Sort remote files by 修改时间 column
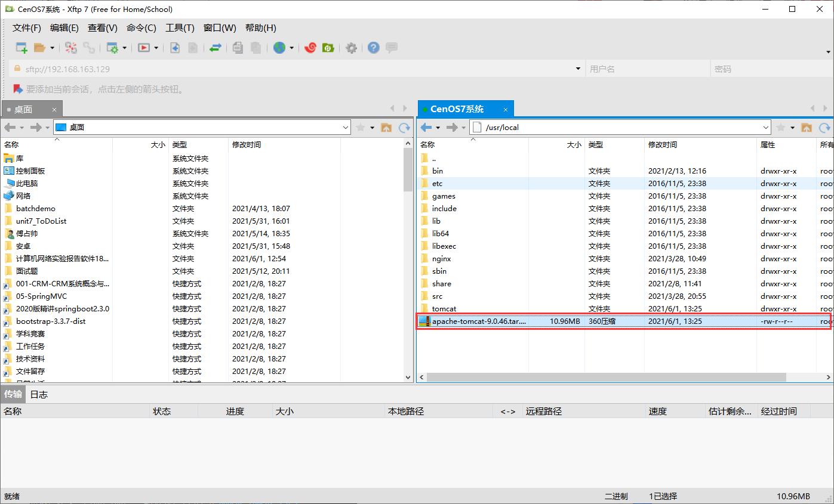The height and width of the screenshot is (504, 834). pos(700,145)
